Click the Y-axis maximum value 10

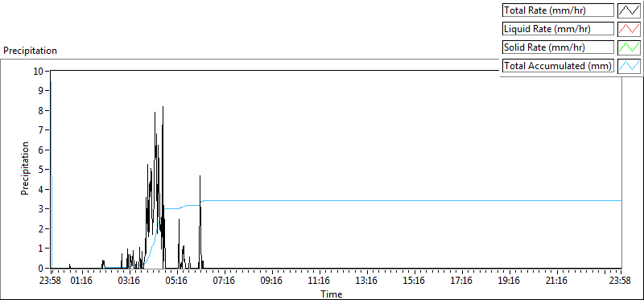coord(39,71)
